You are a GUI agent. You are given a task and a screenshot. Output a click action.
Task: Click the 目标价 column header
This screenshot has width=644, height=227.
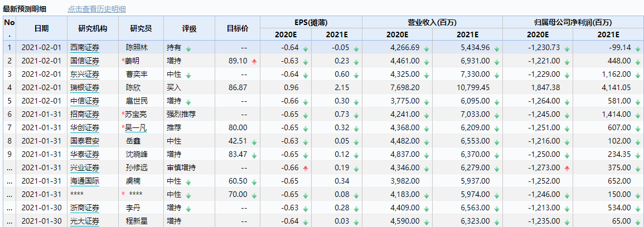pyautogui.click(x=238, y=28)
